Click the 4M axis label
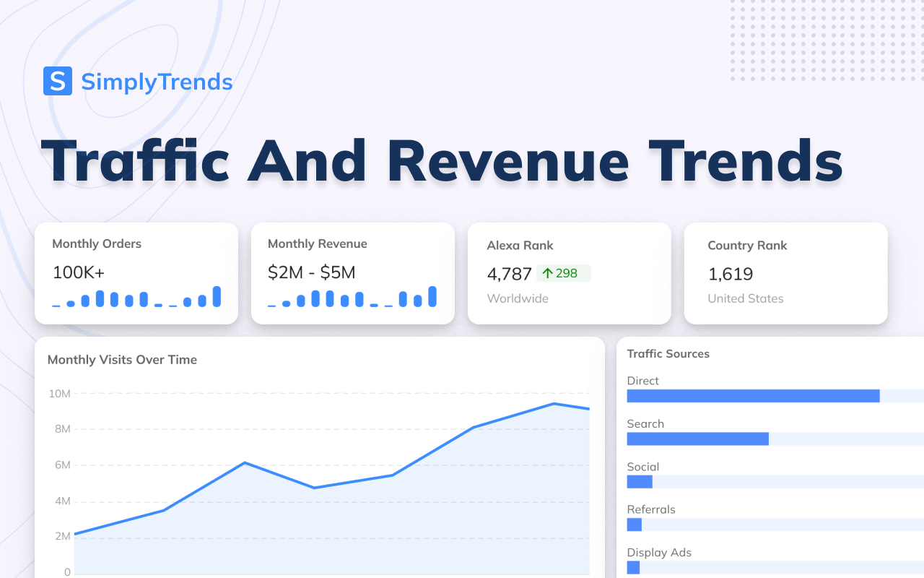This screenshot has width=924, height=578. (62, 501)
